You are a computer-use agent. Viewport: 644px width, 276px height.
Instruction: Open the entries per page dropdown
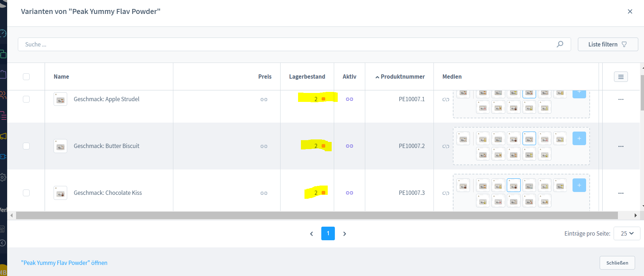coord(627,233)
